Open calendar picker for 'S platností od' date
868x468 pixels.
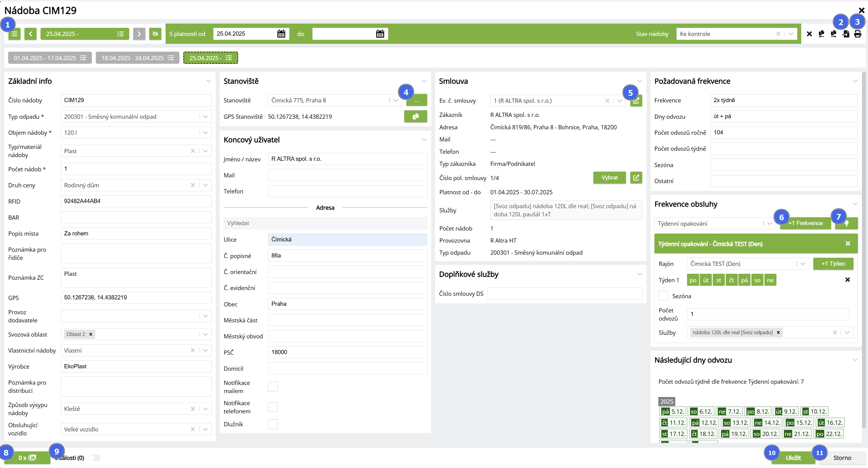[281, 34]
